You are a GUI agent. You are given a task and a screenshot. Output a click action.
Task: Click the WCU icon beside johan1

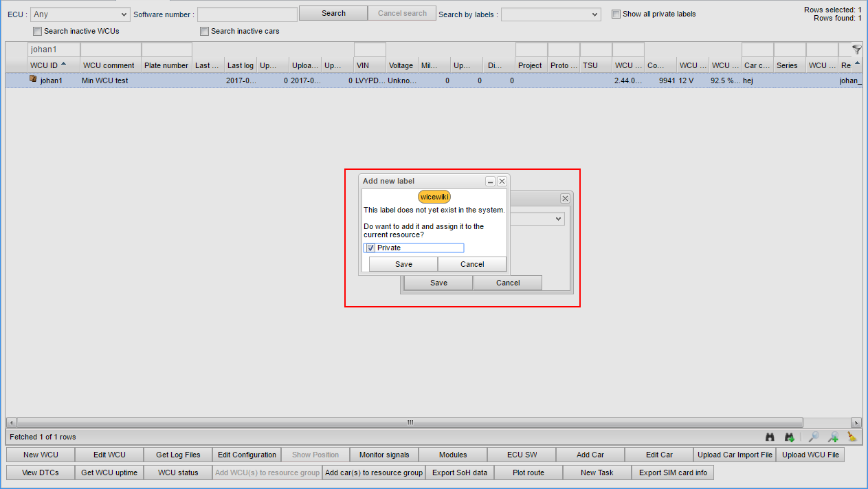tap(33, 80)
